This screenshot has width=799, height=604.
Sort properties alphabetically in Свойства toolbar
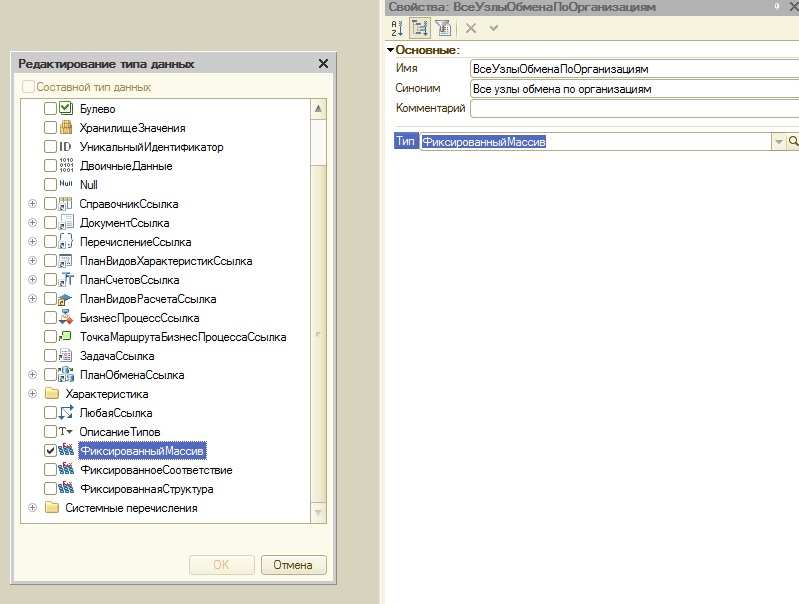click(x=397, y=28)
